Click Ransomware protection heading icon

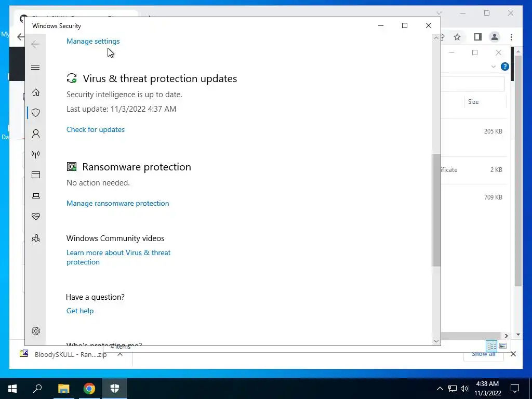pos(72,167)
